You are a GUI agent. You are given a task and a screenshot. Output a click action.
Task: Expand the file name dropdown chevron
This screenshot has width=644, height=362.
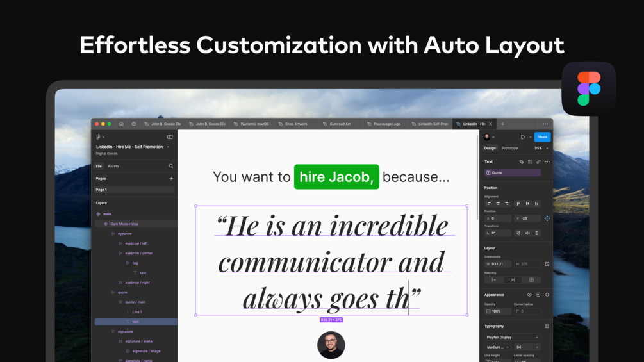(x=168, y=147)
